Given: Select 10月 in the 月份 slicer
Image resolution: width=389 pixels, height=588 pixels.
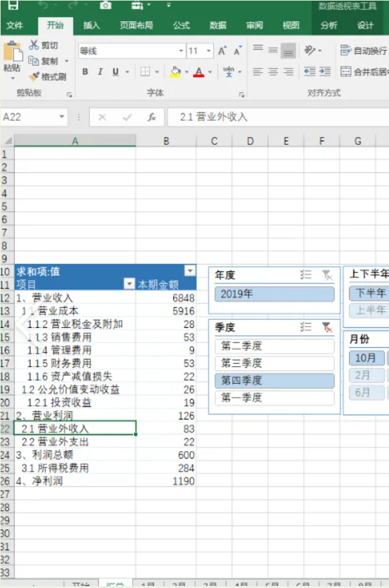Looking at the screenshot, I should coord(367,357).
